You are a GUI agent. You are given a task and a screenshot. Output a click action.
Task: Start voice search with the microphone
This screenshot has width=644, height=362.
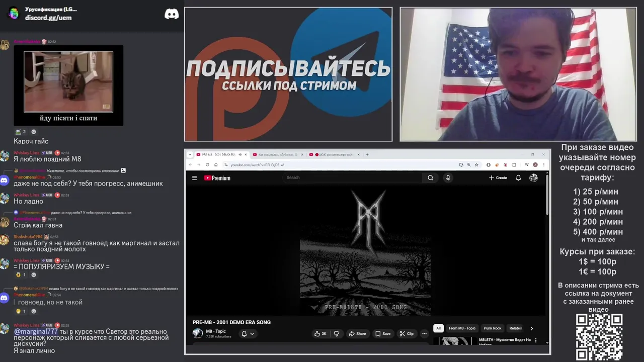tap(448, 177)
